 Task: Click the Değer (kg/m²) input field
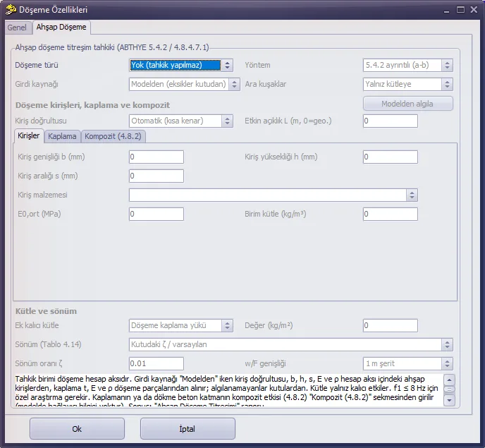tap(391, 325)
